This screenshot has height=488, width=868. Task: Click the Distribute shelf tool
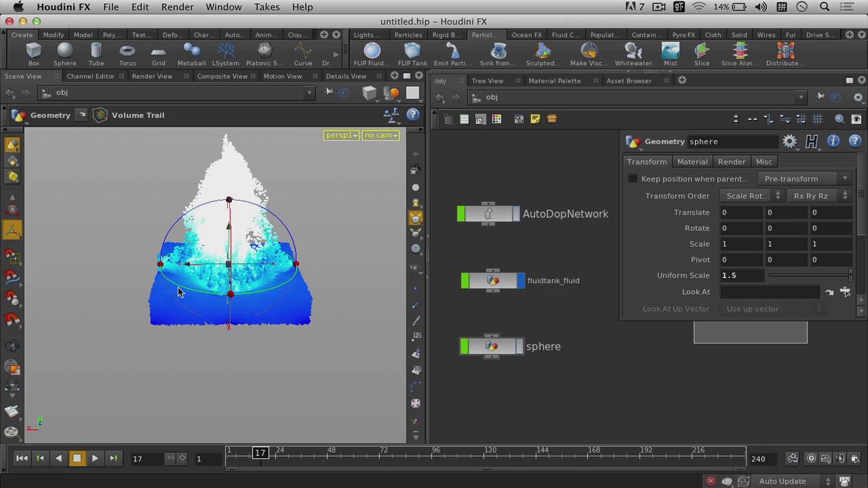(x=785, y=54)
